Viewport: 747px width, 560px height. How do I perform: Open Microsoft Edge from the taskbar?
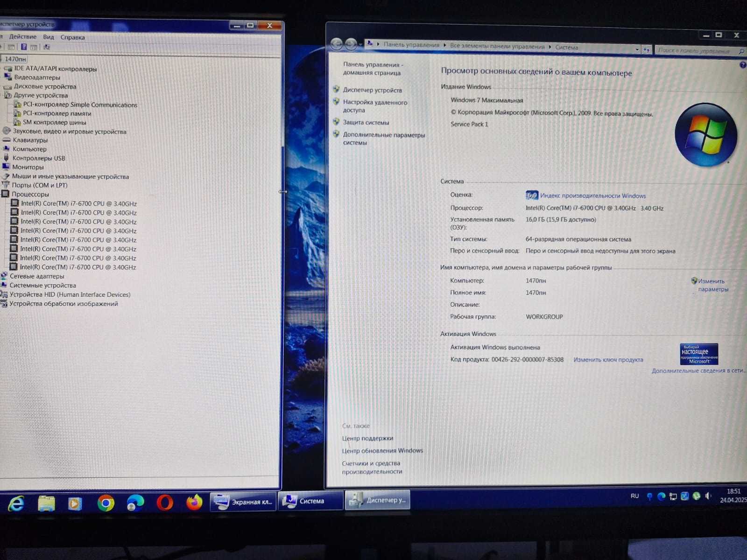point(135,503)
